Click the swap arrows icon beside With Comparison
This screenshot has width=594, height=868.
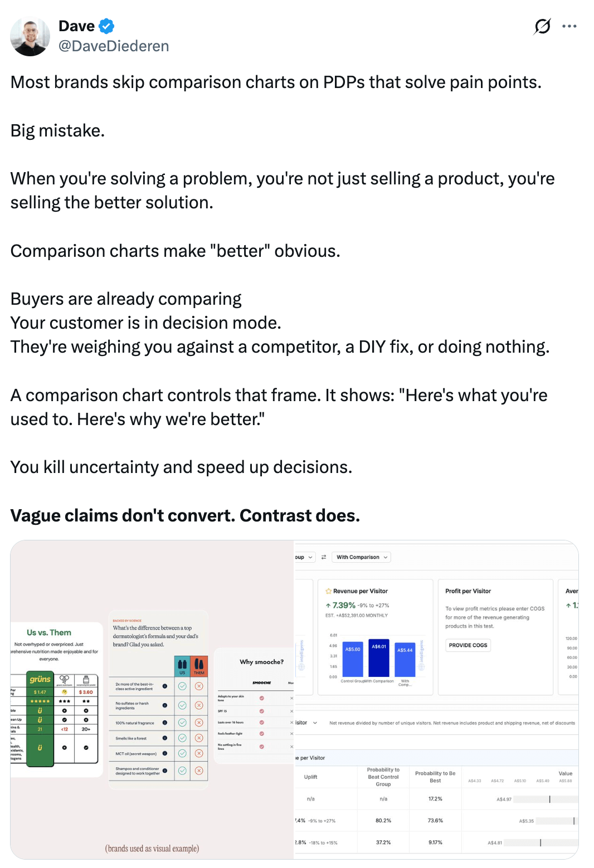point(324,557)
